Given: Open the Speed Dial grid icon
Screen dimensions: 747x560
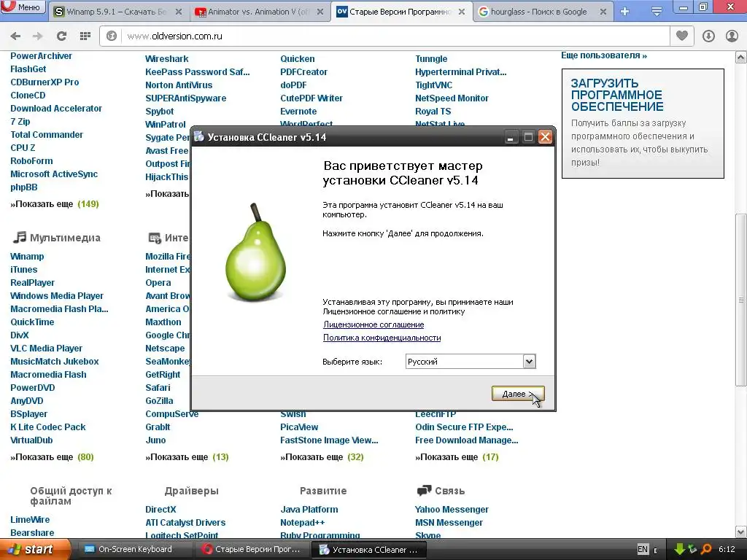Looking at the screenshot, I should click(x=85, y=36).
